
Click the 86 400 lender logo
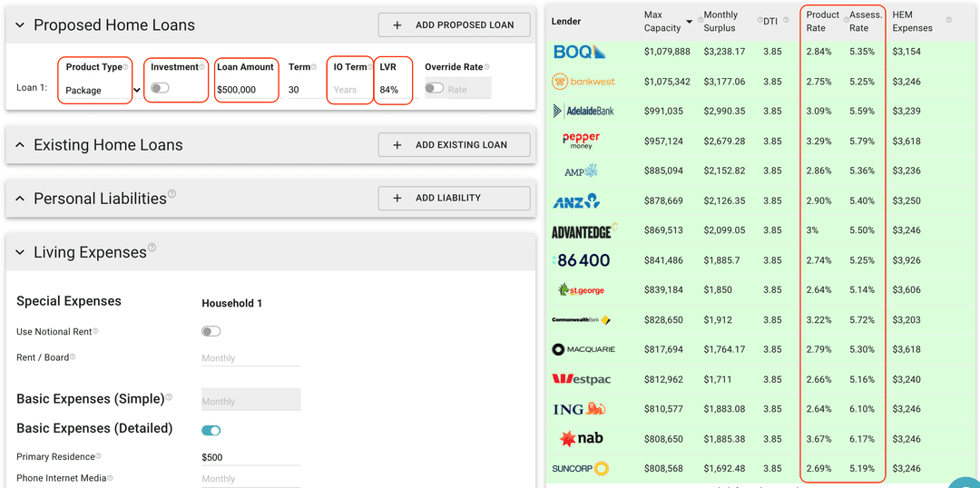582,260
